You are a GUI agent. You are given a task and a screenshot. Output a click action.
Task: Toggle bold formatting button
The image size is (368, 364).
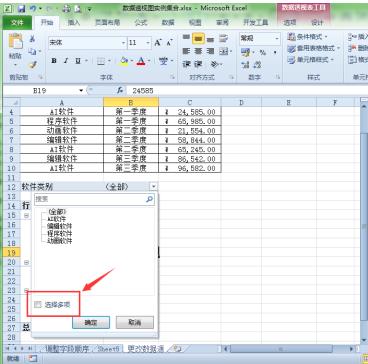tap(54, 61)
